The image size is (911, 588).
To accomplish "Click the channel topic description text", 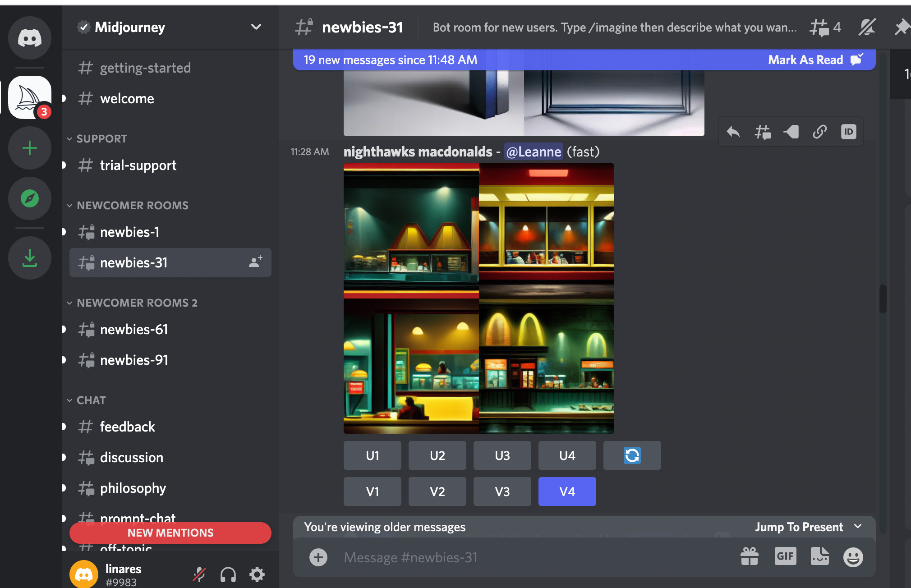I will [614, 28].
